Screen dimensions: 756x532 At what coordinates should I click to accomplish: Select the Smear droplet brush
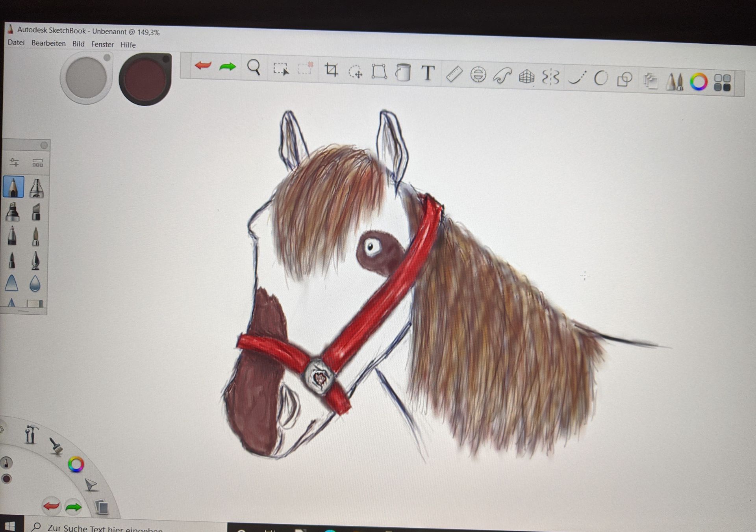pos(35,283)
